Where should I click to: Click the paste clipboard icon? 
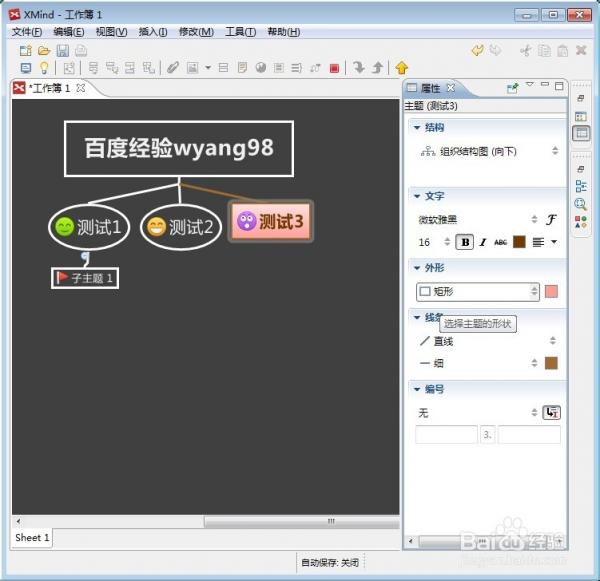pyautogui.click(x=562, y=51)
